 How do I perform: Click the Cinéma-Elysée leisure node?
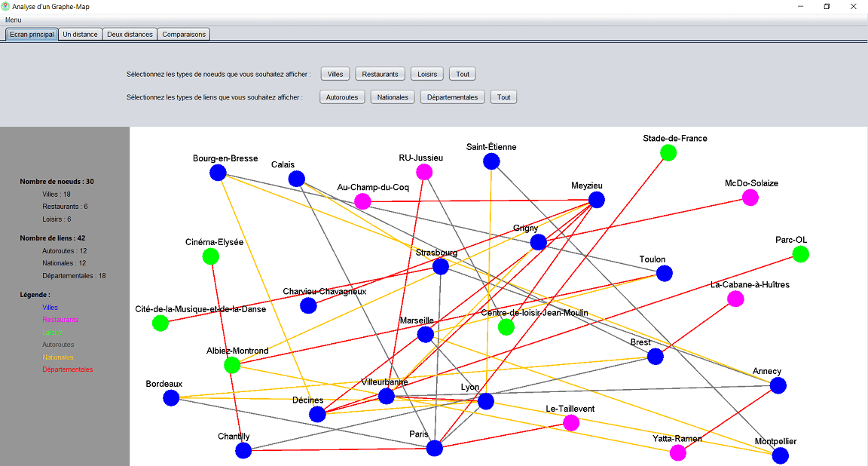(x=210, y=256)
